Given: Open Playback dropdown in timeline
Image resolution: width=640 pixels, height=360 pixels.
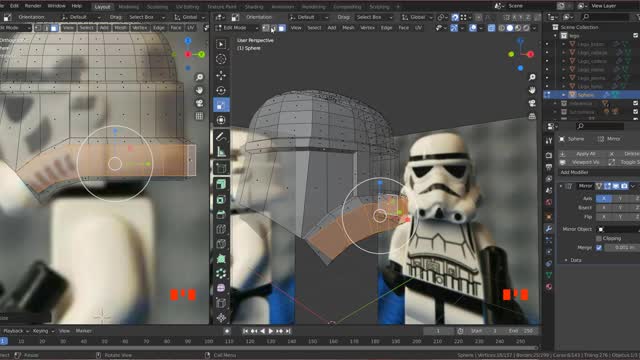Looking at the screenshot, I should tap(16, 331).
